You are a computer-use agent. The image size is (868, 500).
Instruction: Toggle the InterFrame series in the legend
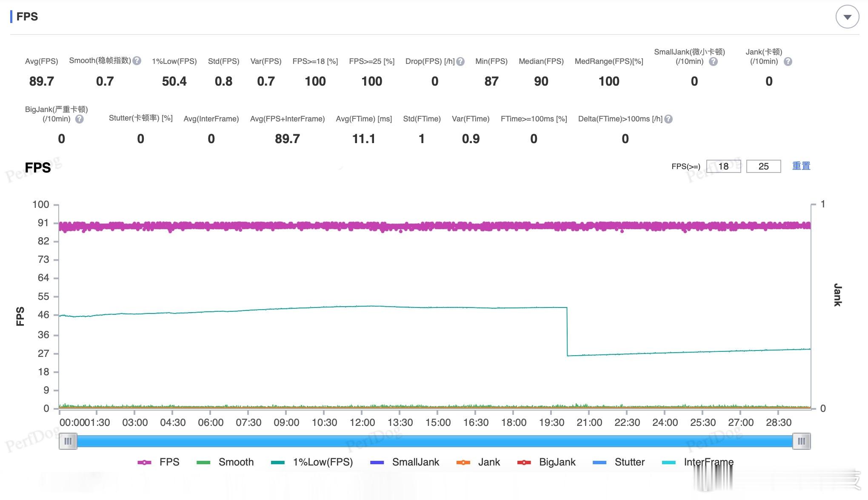(x=698, y=462)
